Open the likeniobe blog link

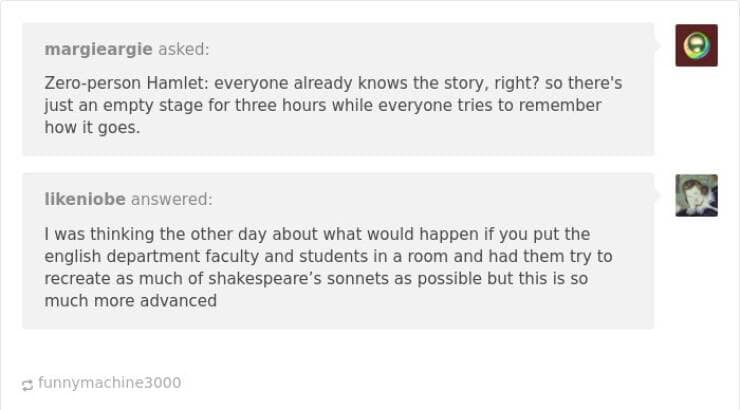pos(85,199)
